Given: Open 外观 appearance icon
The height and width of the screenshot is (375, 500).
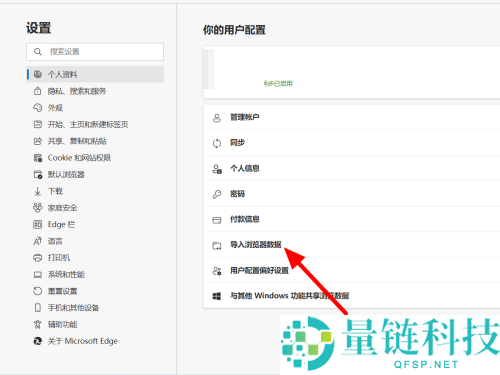Looking at the screenshot, I should [38, 108].
